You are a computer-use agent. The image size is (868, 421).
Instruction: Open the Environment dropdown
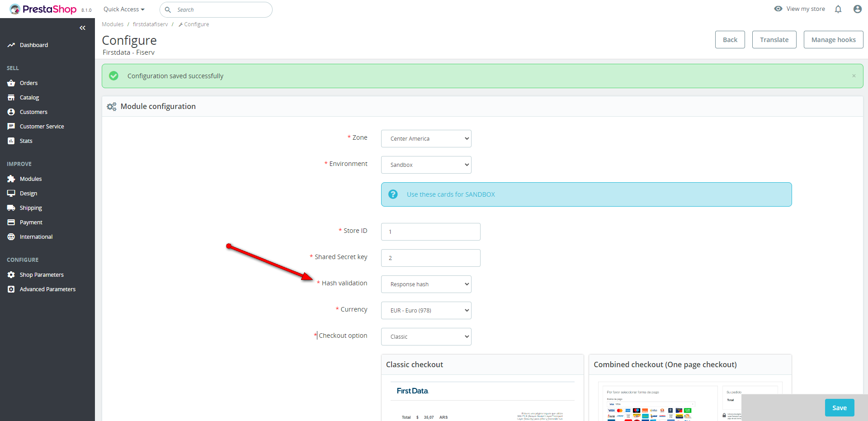426,165
